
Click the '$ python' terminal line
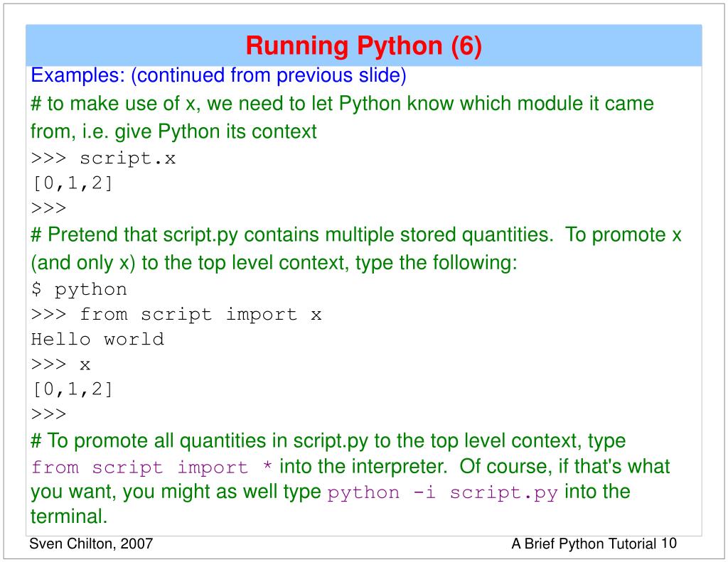coord(79,290)
